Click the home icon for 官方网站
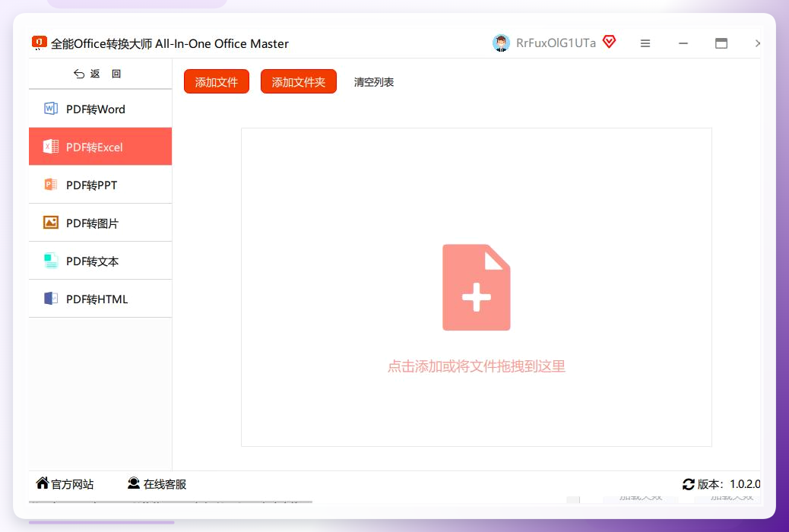The width and height of the screenshot is (789, 532). [x=43, y=483]
